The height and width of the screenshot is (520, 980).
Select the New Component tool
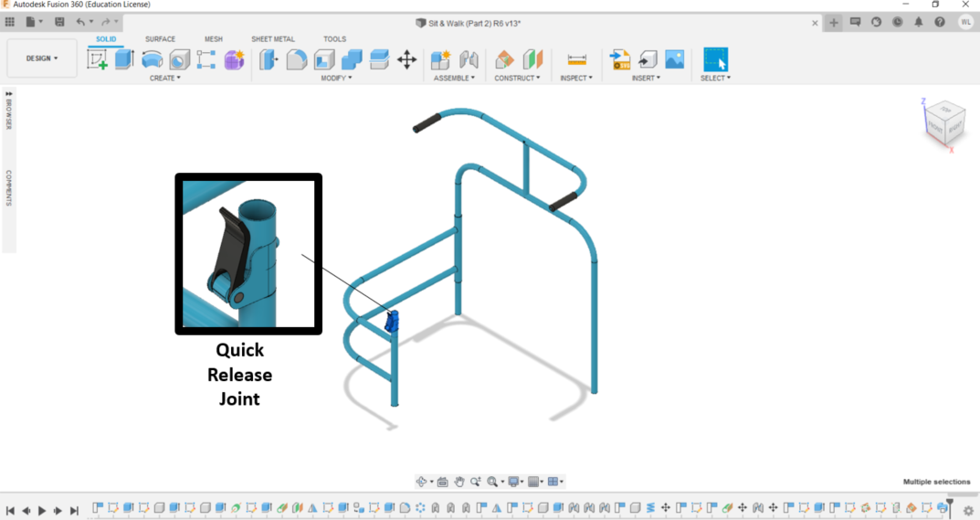pyautogui.click(x=440, y=59)
